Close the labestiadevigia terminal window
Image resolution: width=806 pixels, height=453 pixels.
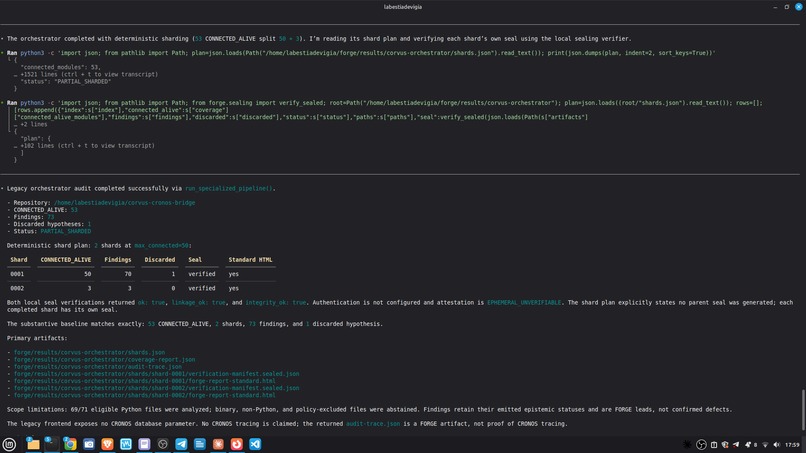(x=799, y=7)
